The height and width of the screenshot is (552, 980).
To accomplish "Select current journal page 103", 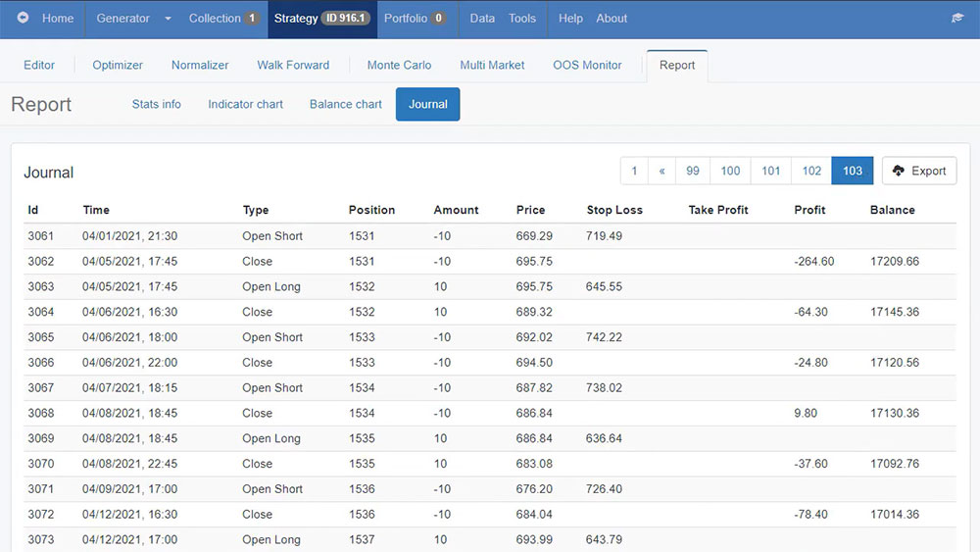I will (853, 171).
